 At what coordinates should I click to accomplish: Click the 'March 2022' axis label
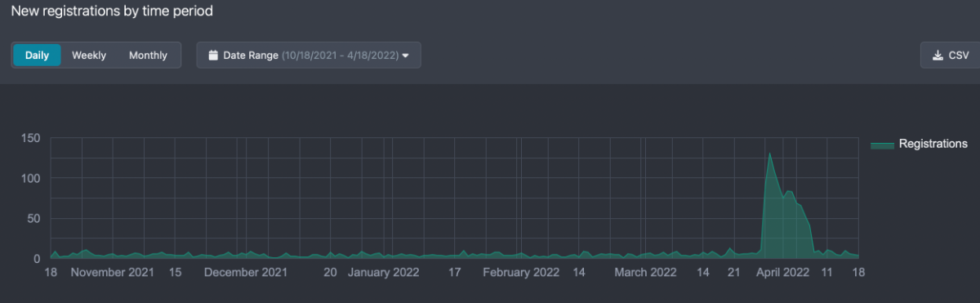pos(645,273)
